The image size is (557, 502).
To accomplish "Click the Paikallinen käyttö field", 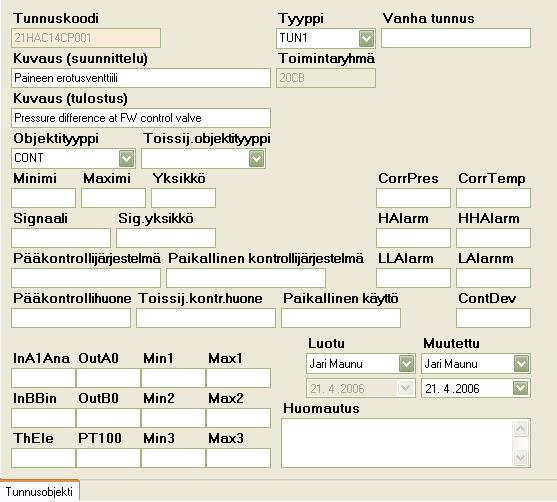I will click(x=341, y=318).
